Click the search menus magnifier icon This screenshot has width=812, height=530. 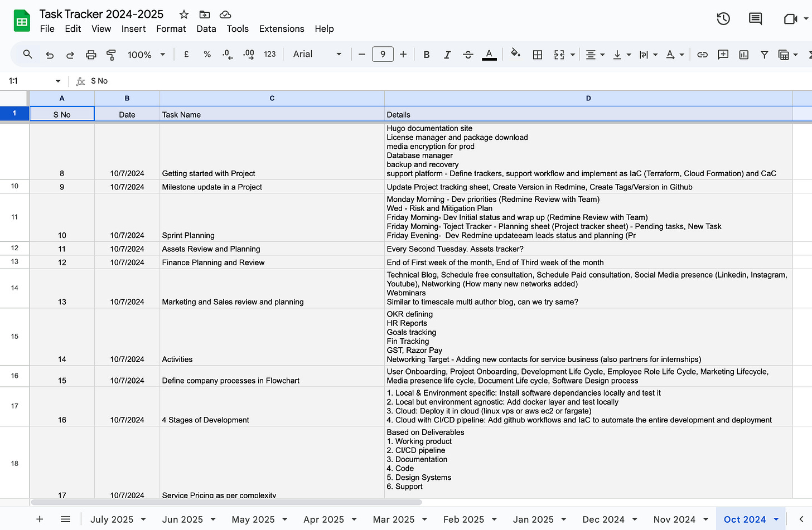click(27, 54)
